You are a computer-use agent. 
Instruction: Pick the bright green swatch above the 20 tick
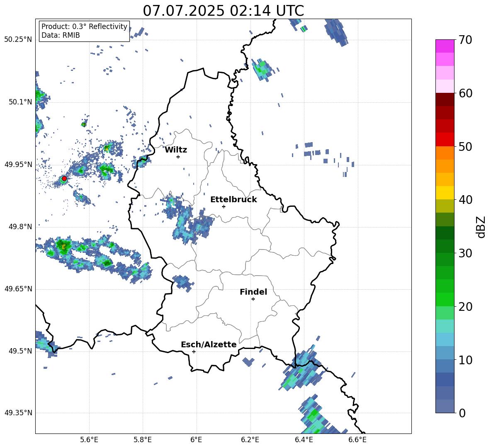(445, 299)
